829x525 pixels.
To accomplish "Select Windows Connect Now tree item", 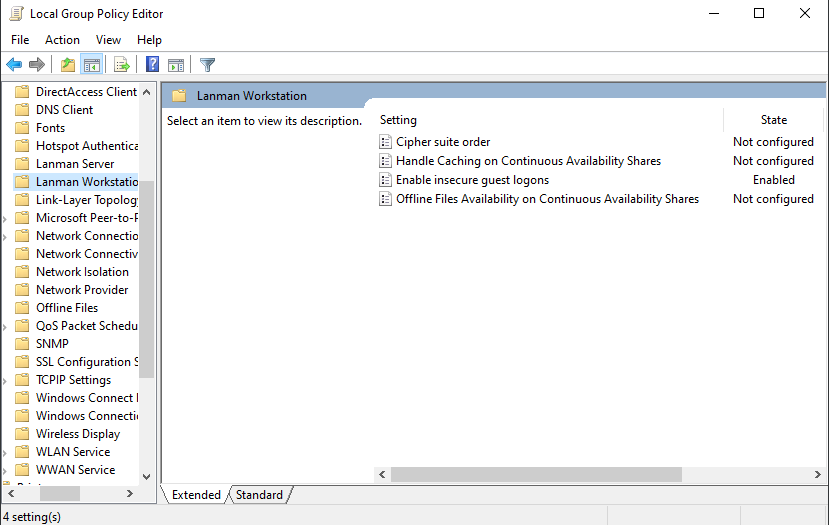I will [x=87, y=398].
